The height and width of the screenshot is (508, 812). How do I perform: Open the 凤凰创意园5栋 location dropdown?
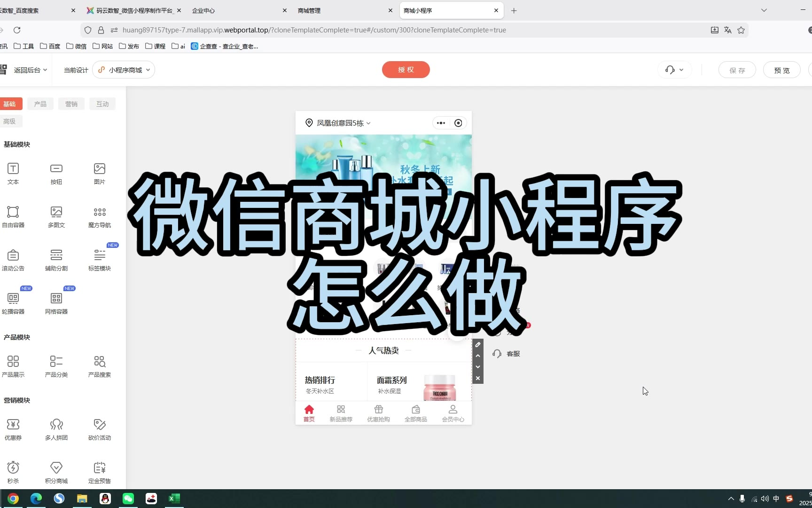click(338, 123)
